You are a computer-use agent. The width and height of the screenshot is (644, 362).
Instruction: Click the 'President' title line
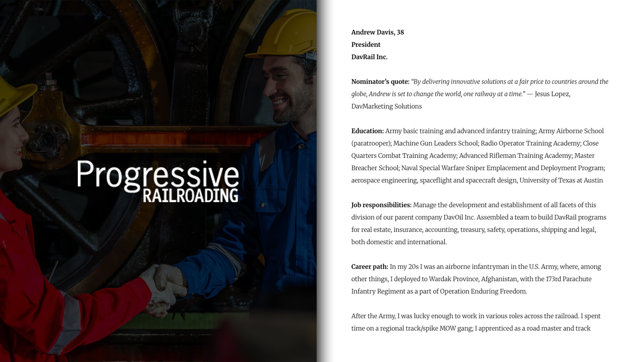[366, 45]
